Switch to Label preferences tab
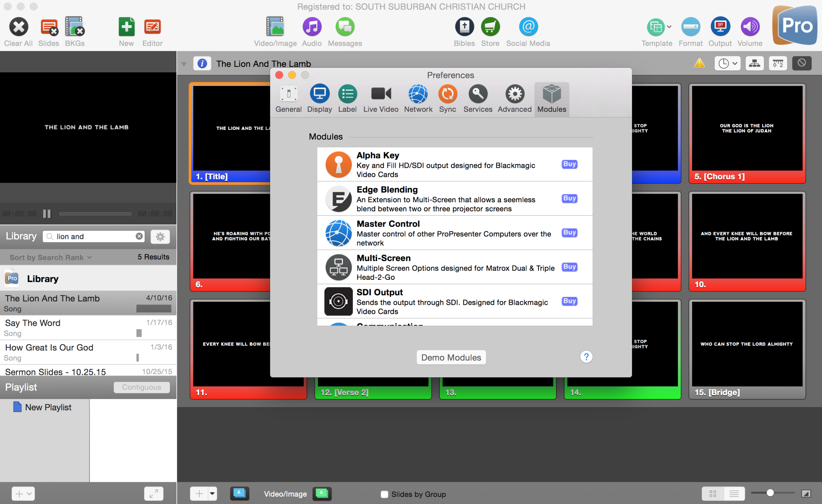 [x=347, y=99]
